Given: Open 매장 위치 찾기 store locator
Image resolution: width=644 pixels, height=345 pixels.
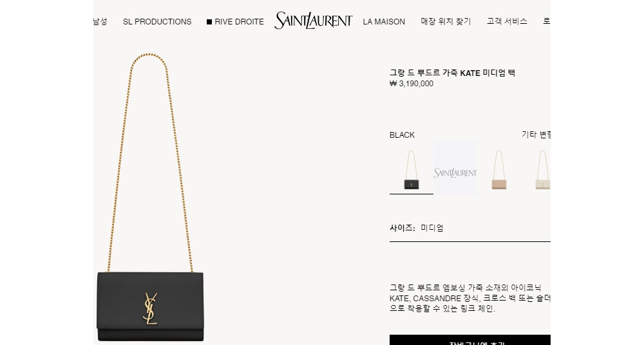Looking at the screenshot, I should [x=446, y=21].
